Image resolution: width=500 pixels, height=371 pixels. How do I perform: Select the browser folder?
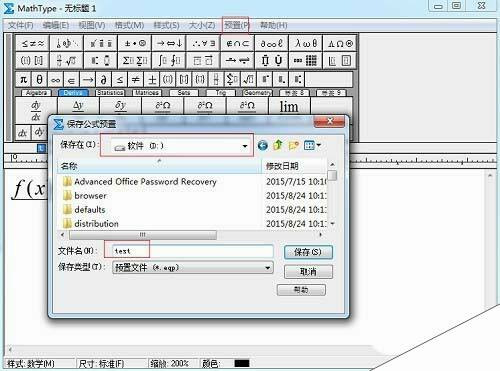pyautogui.click(x=85, y=196)
